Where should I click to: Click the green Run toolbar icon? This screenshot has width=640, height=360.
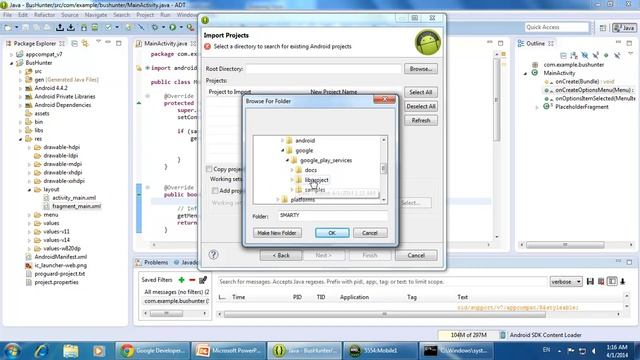point(173,27)
